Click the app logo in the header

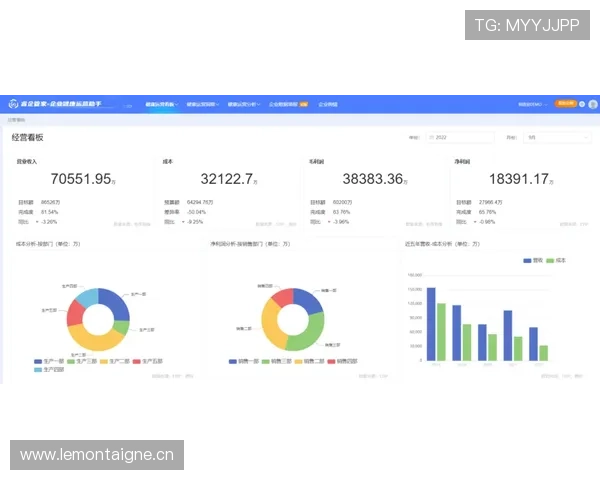point(13,103)
